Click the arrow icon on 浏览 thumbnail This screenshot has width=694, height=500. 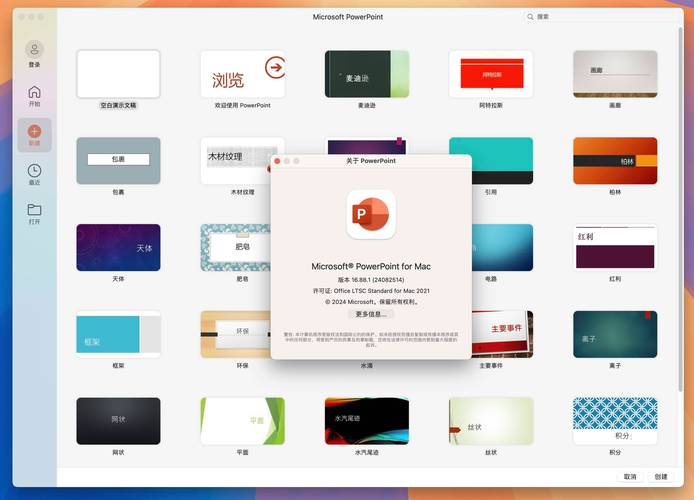click(273, 67)
